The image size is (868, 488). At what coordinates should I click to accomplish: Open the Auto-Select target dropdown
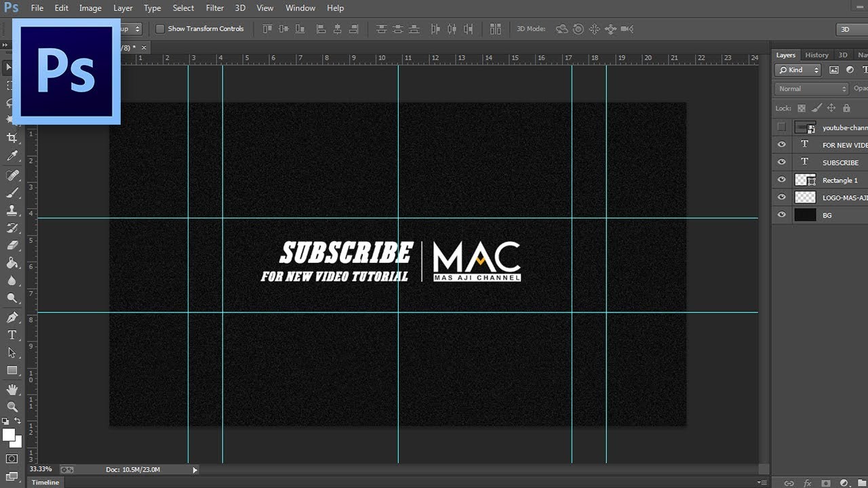(131, 28)
